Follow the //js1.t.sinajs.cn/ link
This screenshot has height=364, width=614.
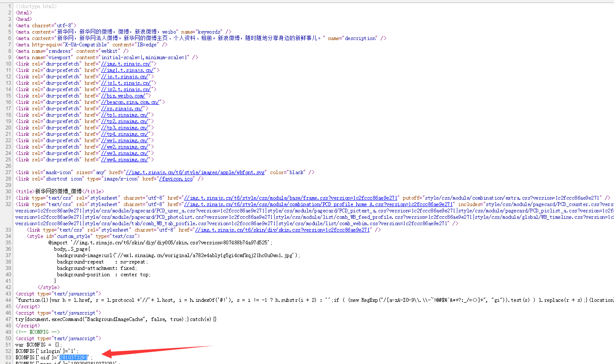[126, 83]
